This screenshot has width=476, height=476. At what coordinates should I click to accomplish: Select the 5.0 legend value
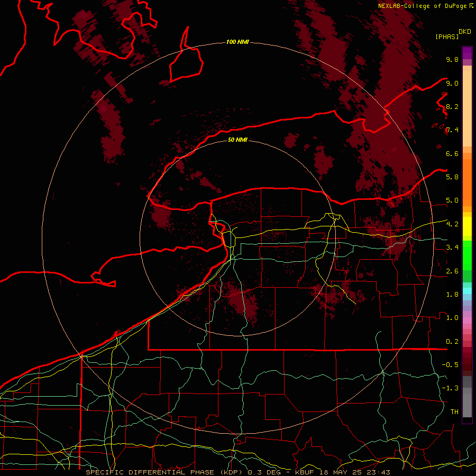(x=452, y=200)
